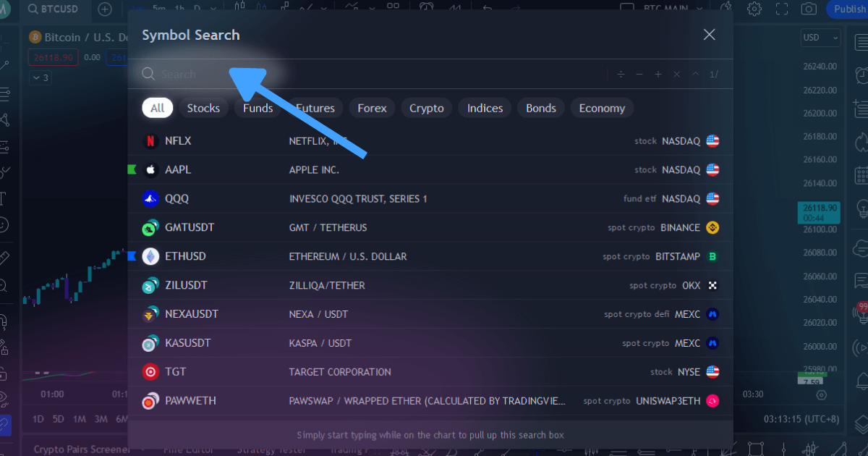Select the Indices filter tab
Screen dimensions: 868x456
[485, 108]
